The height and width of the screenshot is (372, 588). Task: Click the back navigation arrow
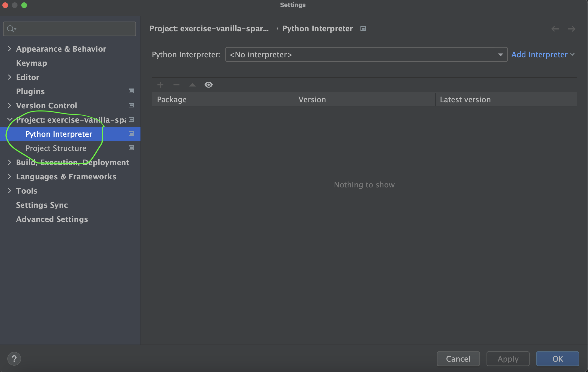tap(555, 29)
